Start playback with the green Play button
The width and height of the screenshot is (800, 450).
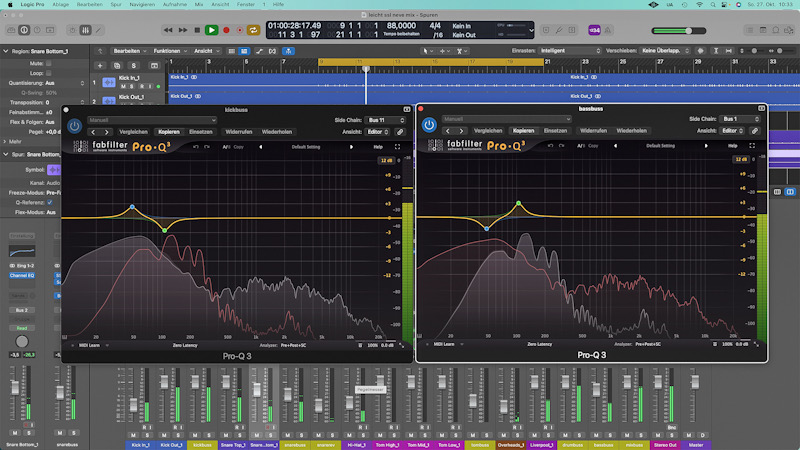[211, 30]
